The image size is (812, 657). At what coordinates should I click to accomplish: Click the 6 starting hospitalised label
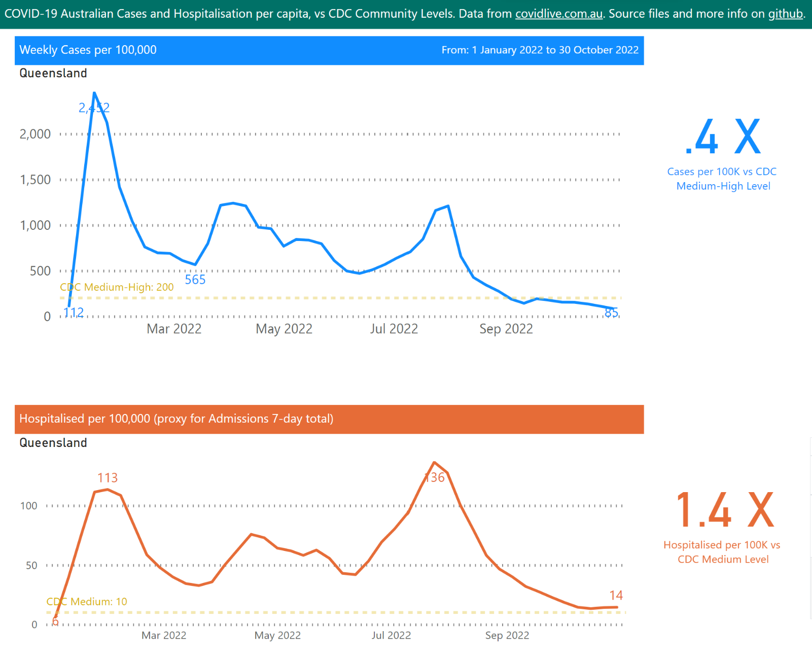[56, 622]
